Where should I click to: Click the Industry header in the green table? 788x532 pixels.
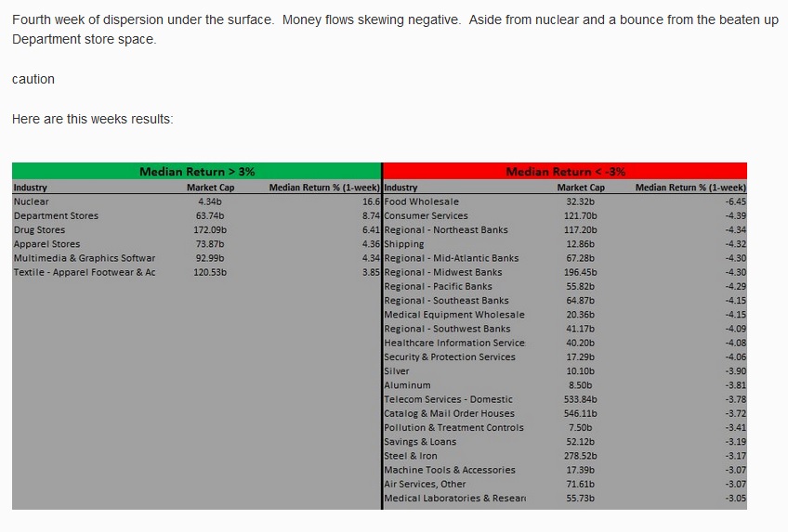pos(30,188)
